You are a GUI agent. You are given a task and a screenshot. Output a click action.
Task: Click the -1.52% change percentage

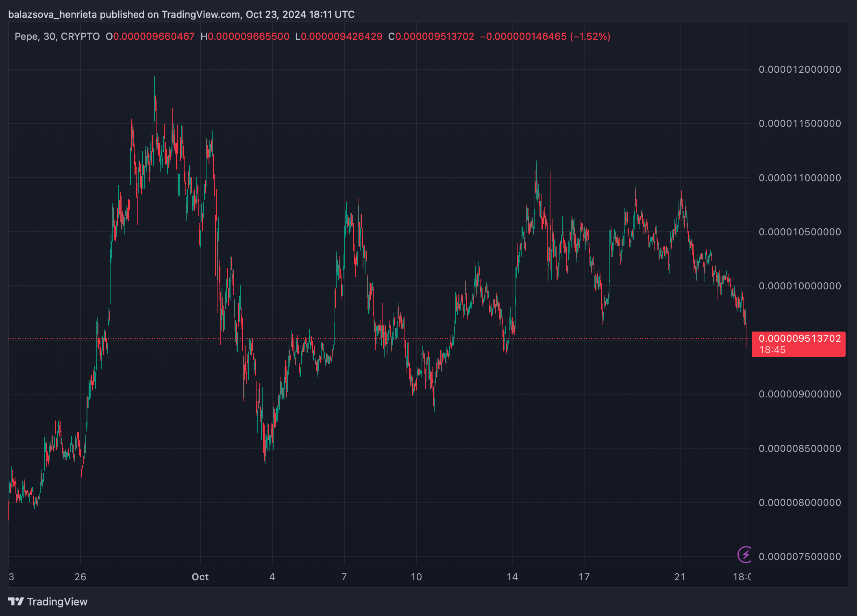pyautogui.click(x=590, y=37)
